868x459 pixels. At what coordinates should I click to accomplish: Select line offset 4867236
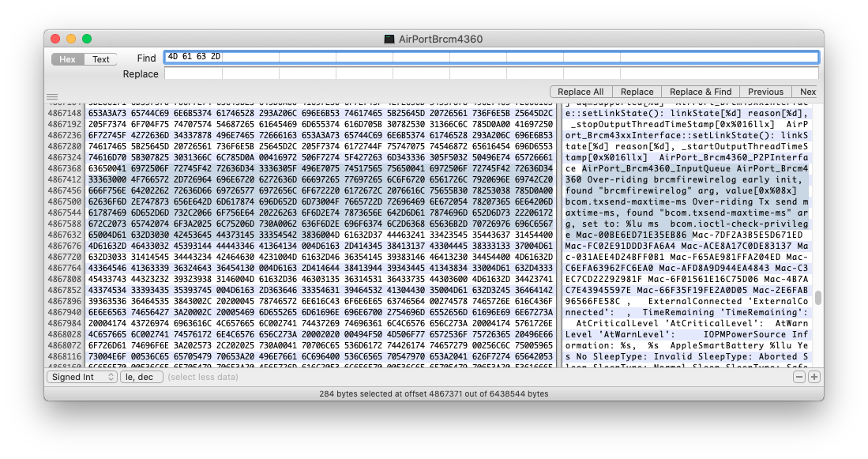[x=64, y=135]
